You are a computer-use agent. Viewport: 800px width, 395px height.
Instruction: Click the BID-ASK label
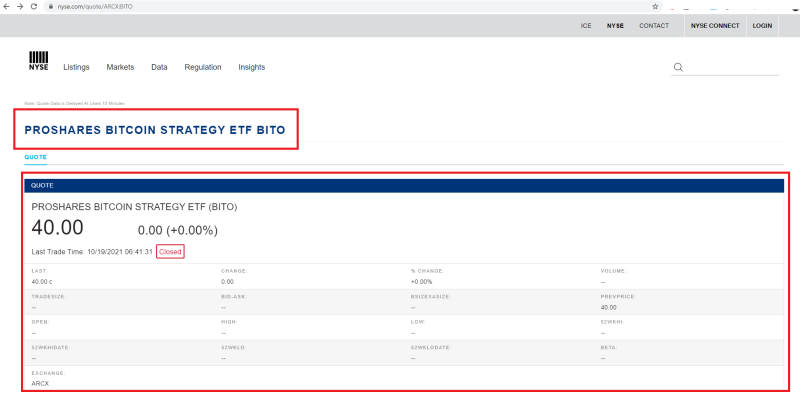(234, 297)
